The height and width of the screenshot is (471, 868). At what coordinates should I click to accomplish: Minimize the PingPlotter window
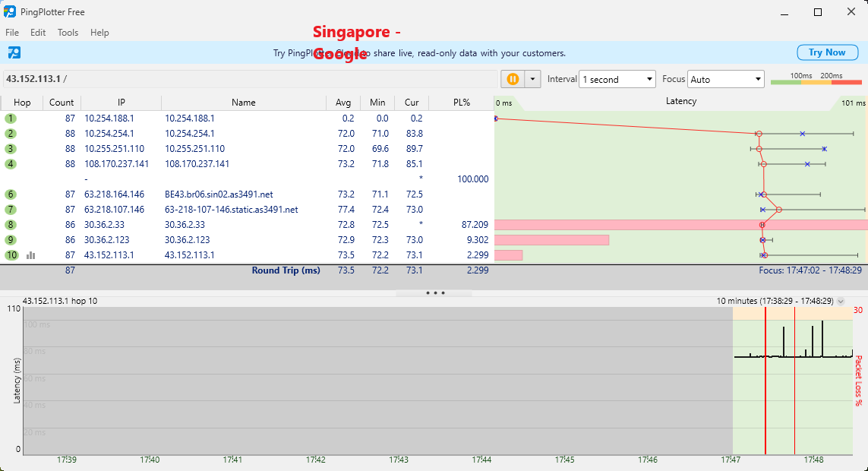click(x=784, y=12)
